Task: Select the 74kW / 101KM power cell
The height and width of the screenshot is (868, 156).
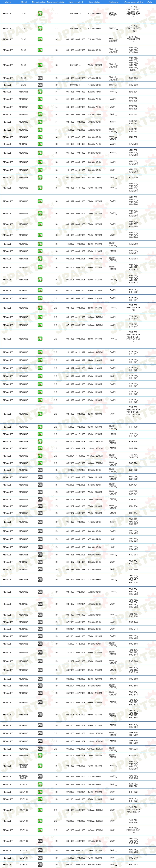Action: point(95,478)
